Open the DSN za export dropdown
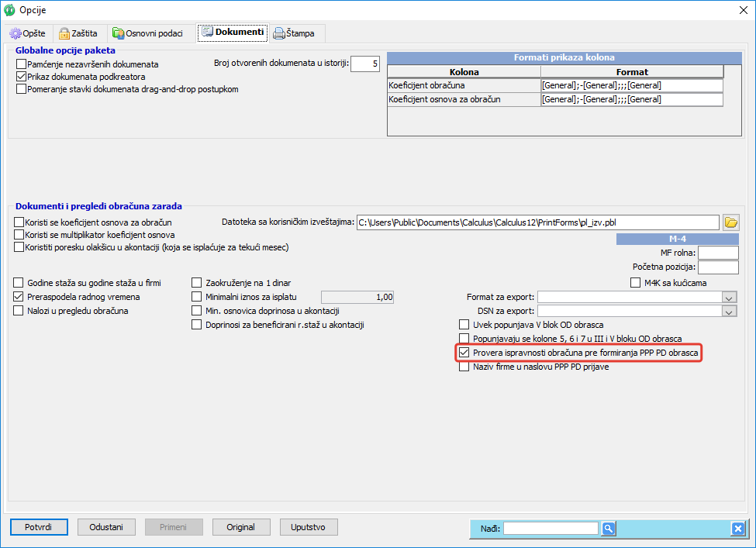Viewport: 756px width, 548px height. [728, 311]
